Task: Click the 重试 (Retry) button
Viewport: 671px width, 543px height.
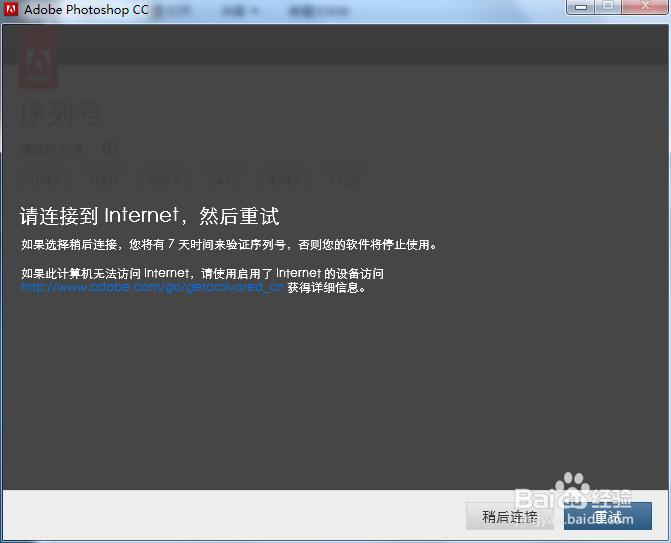Action: [x=608, y=516]
